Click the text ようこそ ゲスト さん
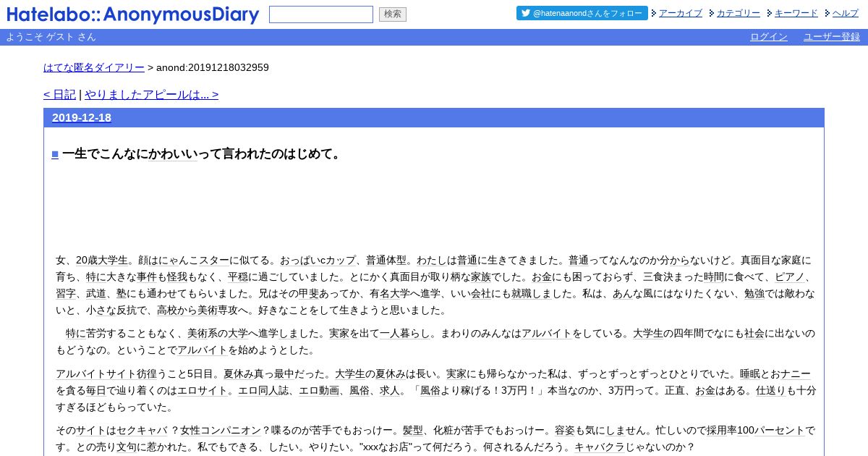 (x=51, y=37)
